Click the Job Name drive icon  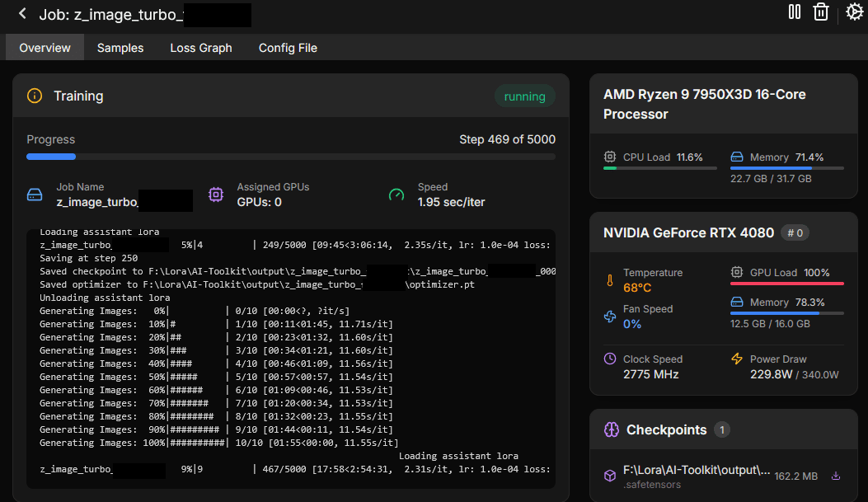[35, 195]
